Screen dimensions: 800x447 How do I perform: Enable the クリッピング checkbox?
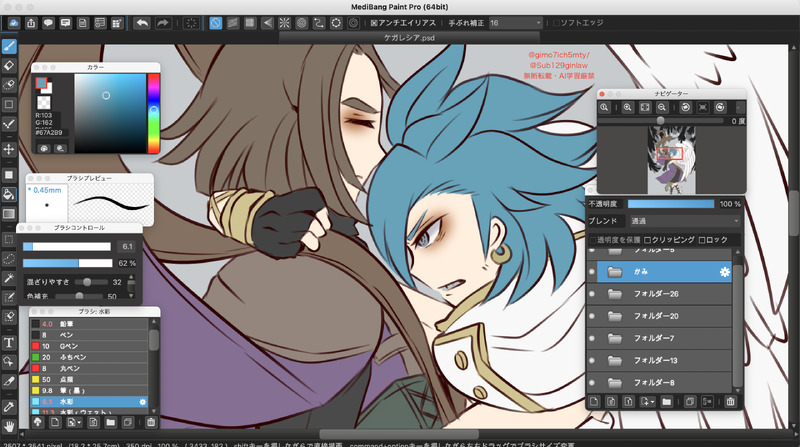click(x=645, y=240)
